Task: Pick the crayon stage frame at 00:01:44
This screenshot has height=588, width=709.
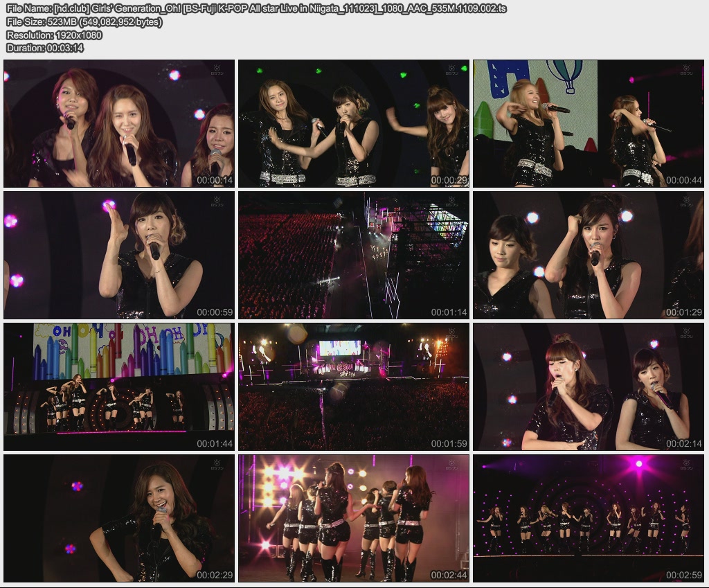Action: 119,386
